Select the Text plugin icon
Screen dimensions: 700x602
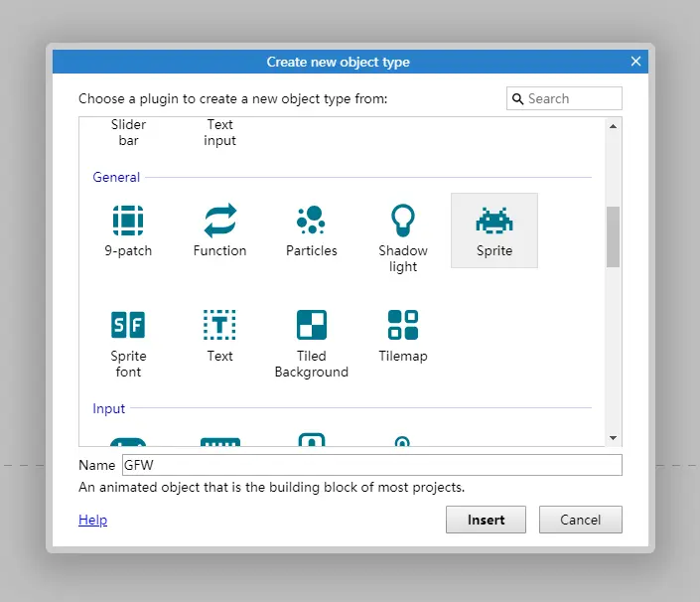tap(219, 325)
